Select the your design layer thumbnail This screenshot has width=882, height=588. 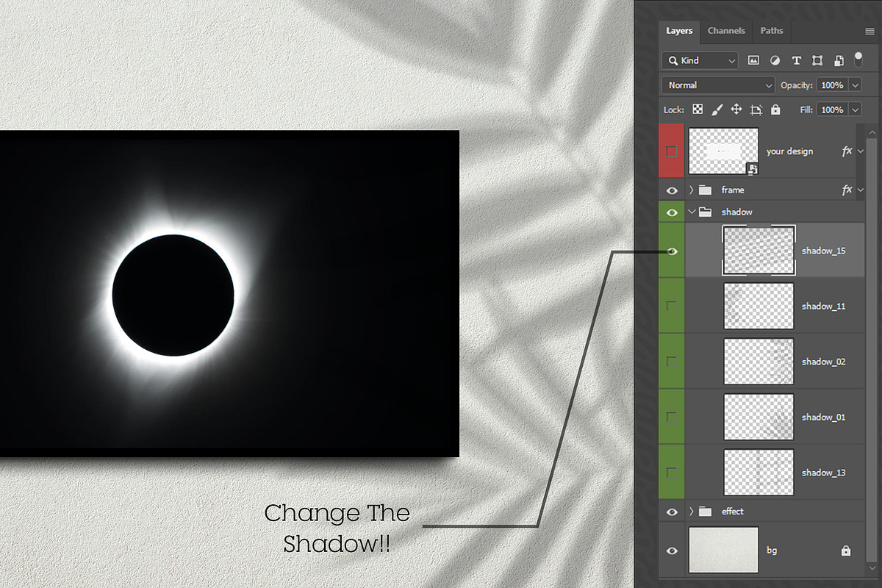tap(724, 151)
